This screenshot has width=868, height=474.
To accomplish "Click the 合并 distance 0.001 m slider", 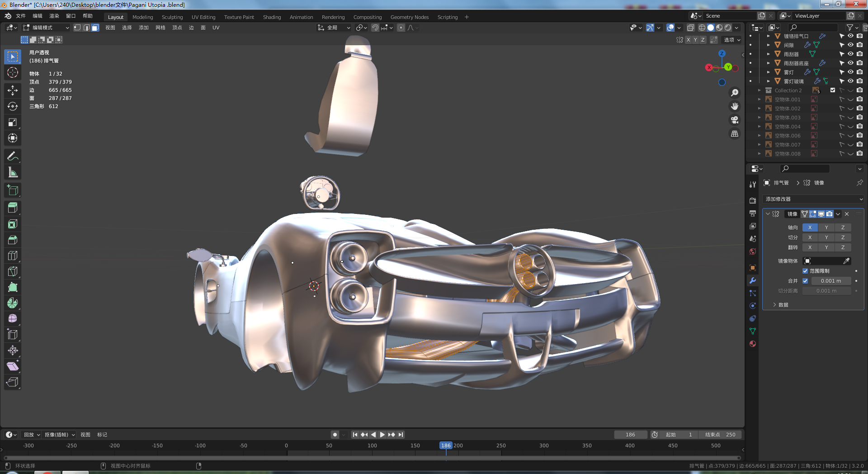I will [x=831, y=281].
